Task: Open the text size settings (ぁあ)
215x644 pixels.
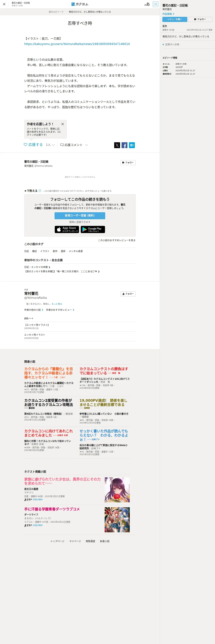Action: coord(147,4)
